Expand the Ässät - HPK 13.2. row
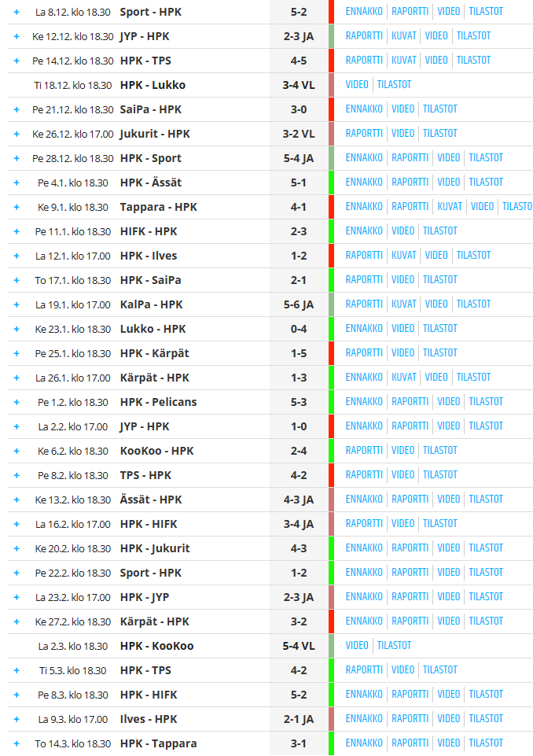This screenshot has width=533, height=756. (x=17, y=500)
